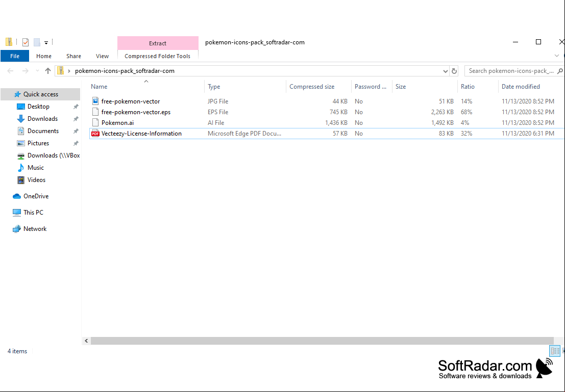Click the 11/13/2020 6:31 PM date cell
Viewport: 565px width, 392px height.
[x=528, y=134]
